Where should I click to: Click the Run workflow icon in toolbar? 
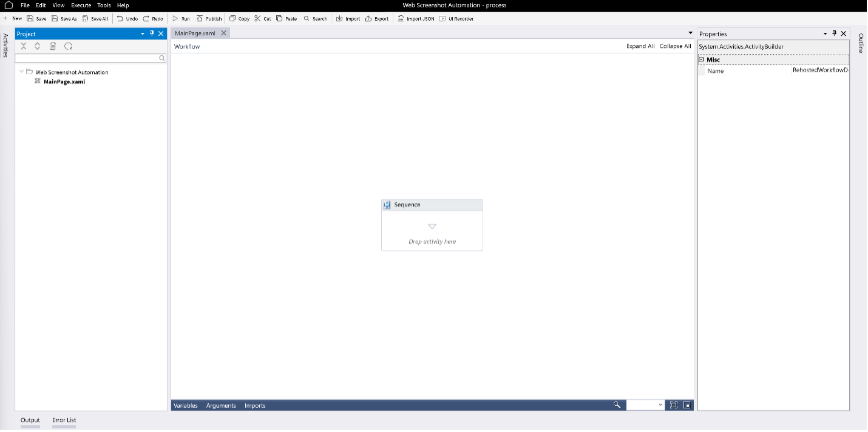pos(175,19)
